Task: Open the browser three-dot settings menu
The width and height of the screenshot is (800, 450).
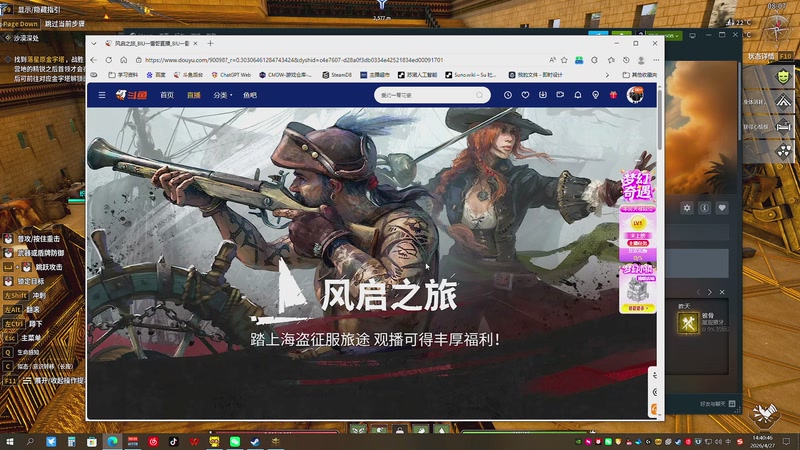Action: (656, 60)
